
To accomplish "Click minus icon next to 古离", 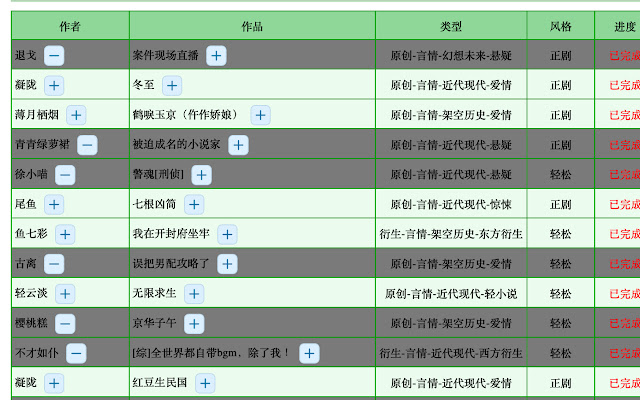I will coord(54,264).
